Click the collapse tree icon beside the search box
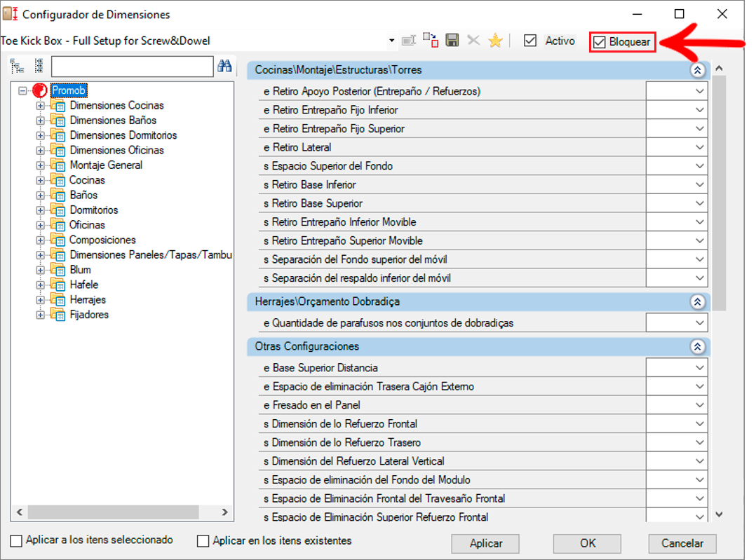 coord(39,66)
